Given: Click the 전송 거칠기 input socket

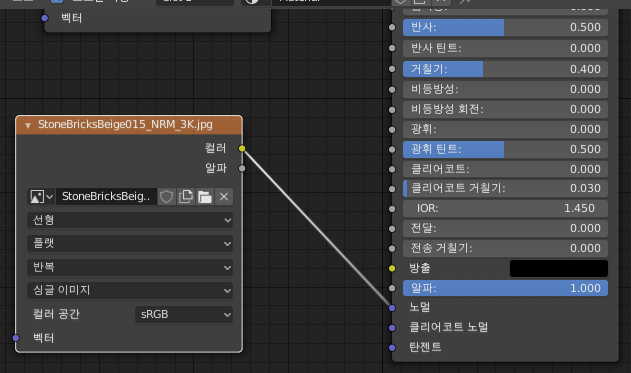Looking at the screenshot, I should [392, 248].
